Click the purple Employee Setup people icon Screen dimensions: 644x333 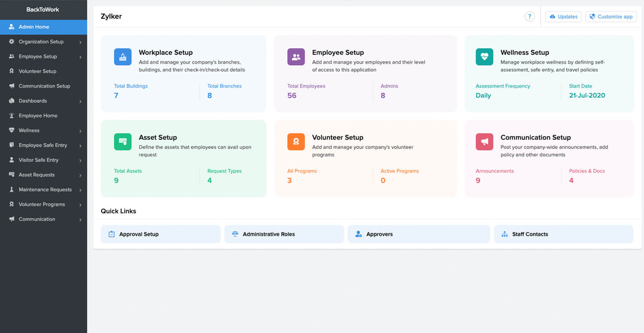click(x=296, y=57)
